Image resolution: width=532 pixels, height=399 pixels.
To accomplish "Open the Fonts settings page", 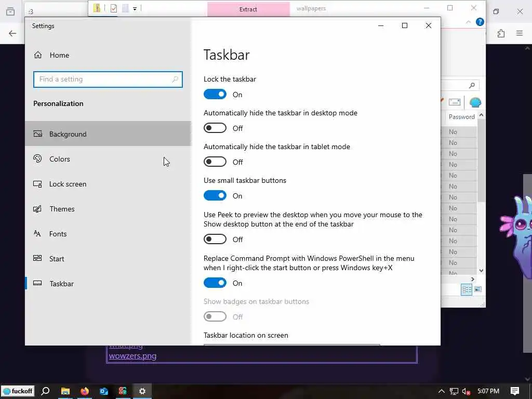I will tap(108, 234).
